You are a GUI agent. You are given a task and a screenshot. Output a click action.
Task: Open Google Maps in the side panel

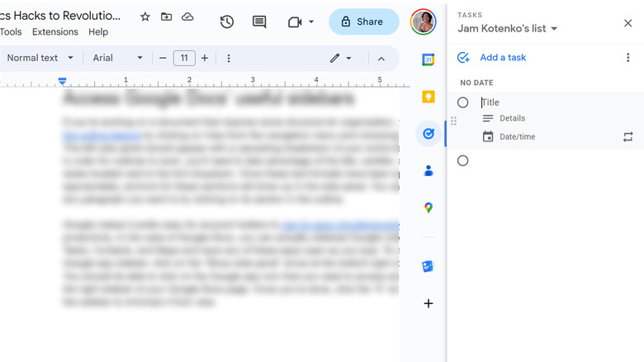click(x=429, y=207)
